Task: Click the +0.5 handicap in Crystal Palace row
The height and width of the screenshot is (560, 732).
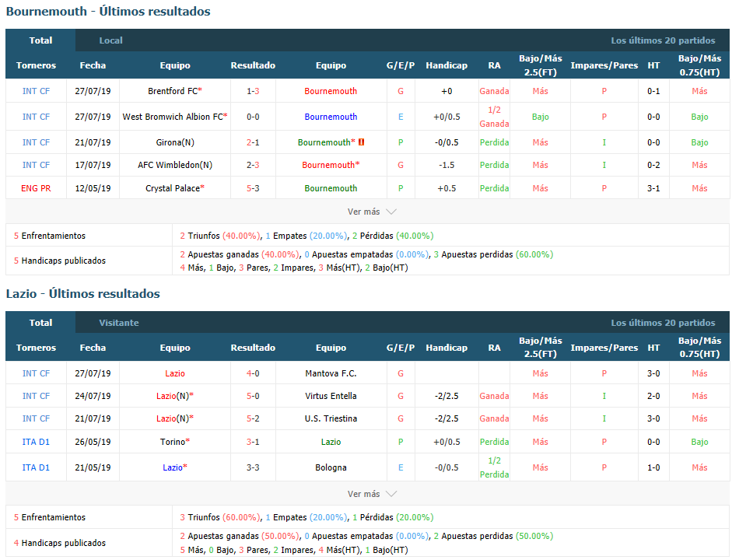Action: [447, 188]
